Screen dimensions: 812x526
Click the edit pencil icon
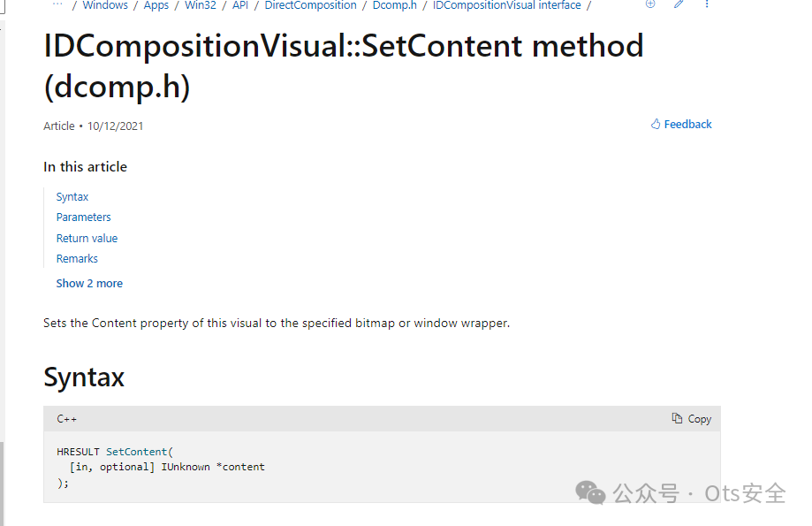click(x=679, y=4)
